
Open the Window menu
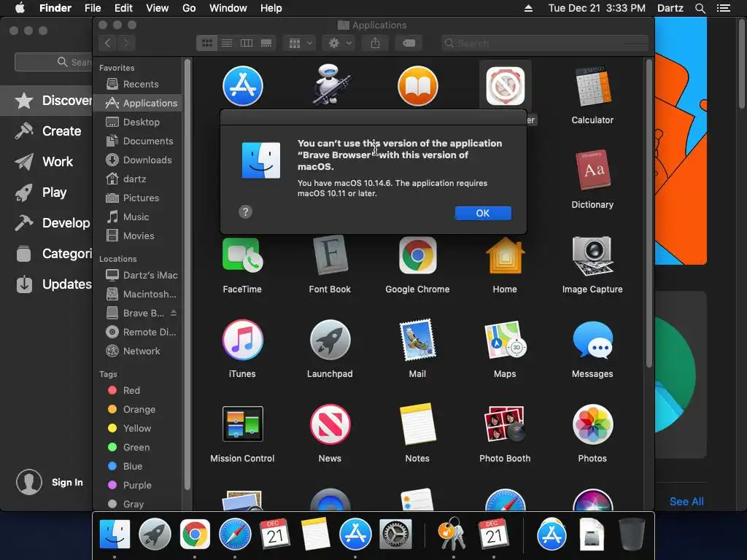[228, 8]
